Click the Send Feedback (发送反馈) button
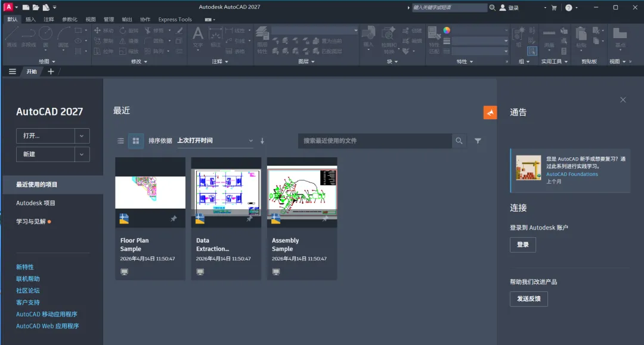The image size is (644, 345). point(528,299)
